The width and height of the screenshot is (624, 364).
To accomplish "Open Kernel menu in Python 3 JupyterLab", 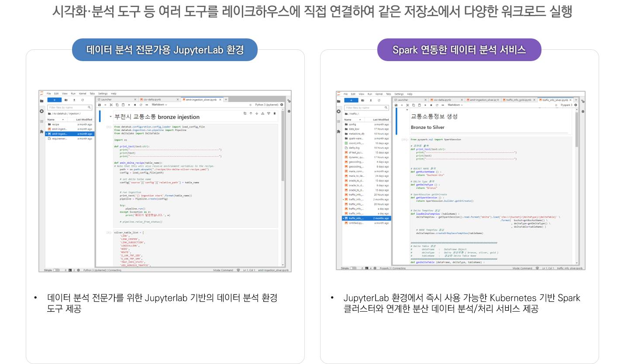I will pyautogui.click(x=83, y=93).
